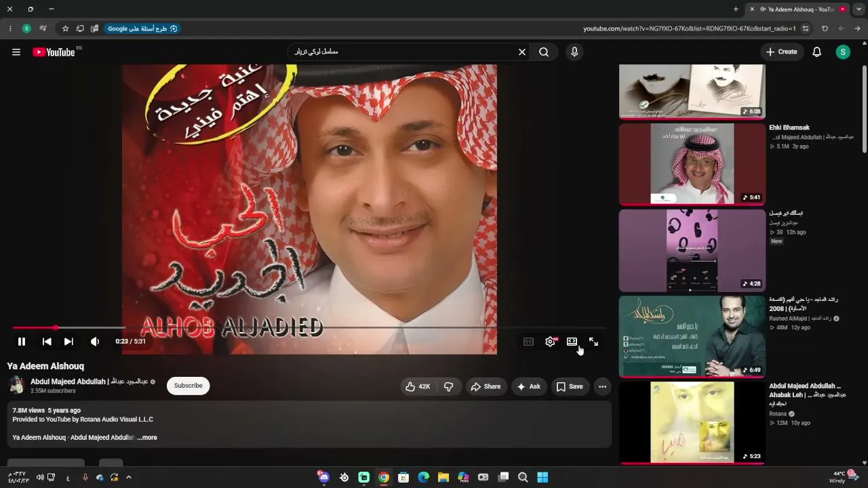Share the current video
The width and height of the screenshot is (868, 488).
pyautogui.click(x=486, y=386)
